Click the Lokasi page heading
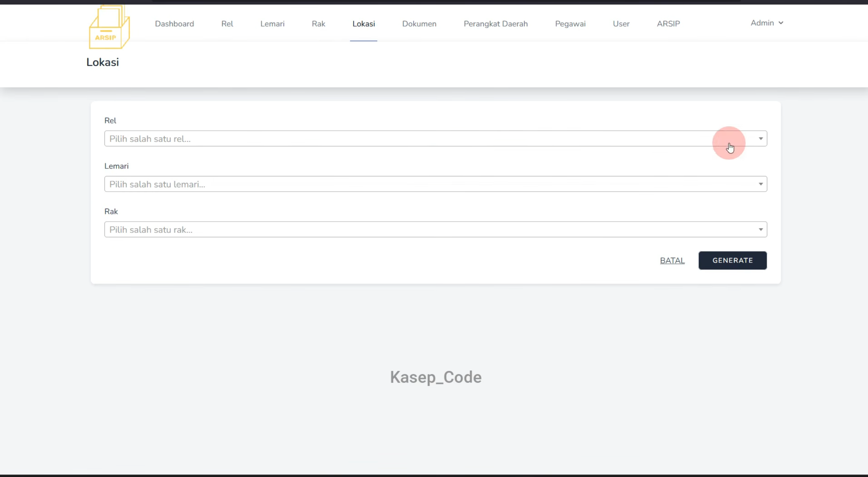The width and height of the screenshot is (868, 477). pos(102,62)
